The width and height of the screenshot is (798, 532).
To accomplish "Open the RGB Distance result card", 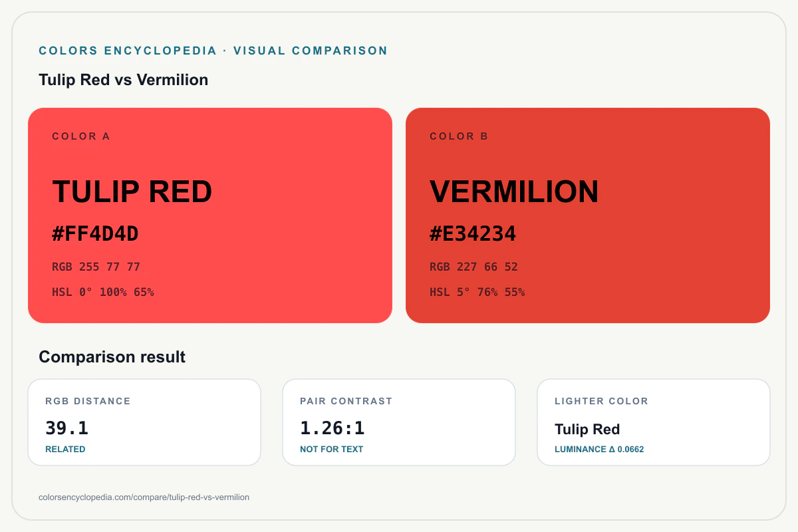I will tap(144, 422).
